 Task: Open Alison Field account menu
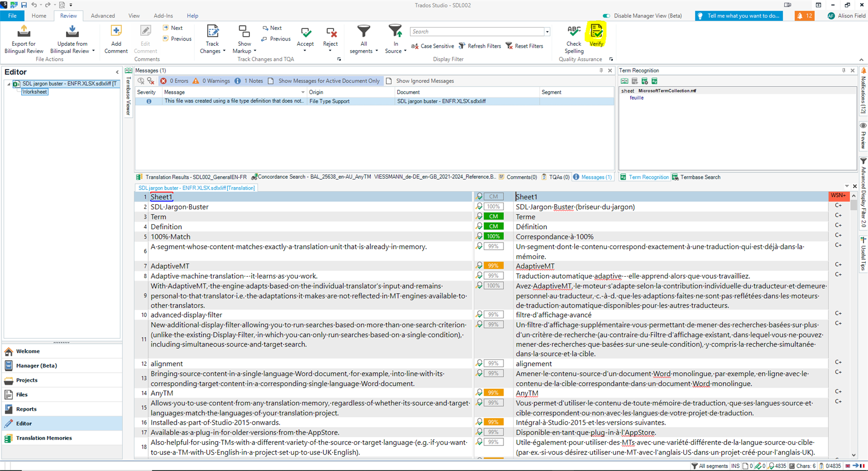coord(846,16)
